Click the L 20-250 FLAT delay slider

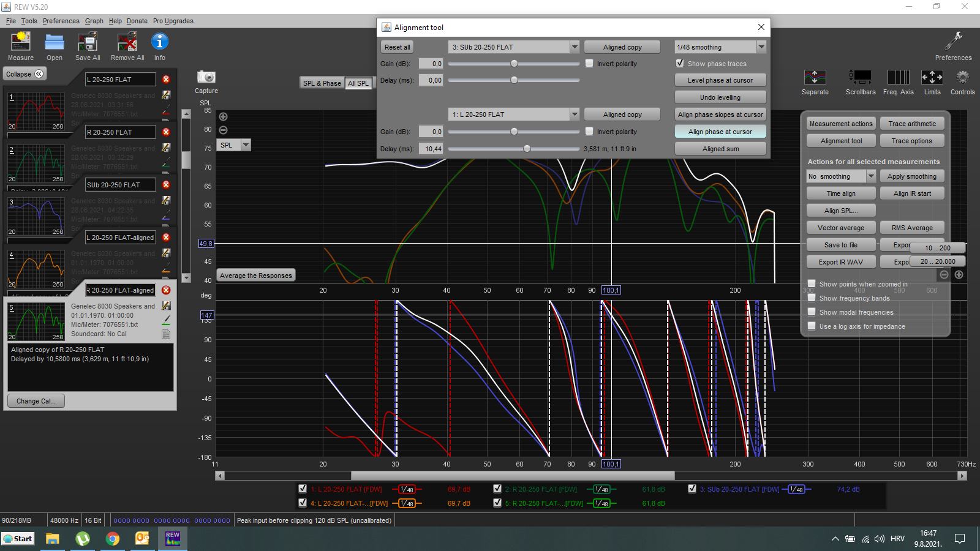pyautogui.click(x=514, y=149)
